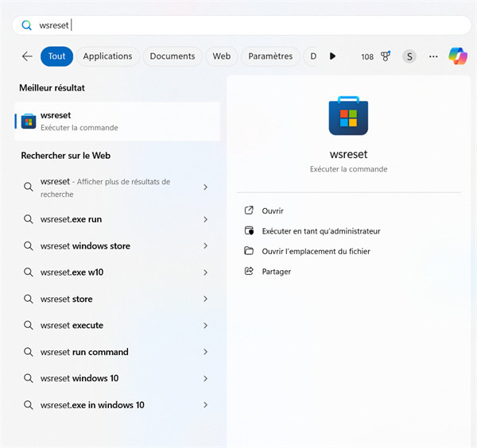The width and height of the screenshot is (477, 448).
Task: Click magnifier icon beside 'wsreset windows store'
Action: coord(29,245)
